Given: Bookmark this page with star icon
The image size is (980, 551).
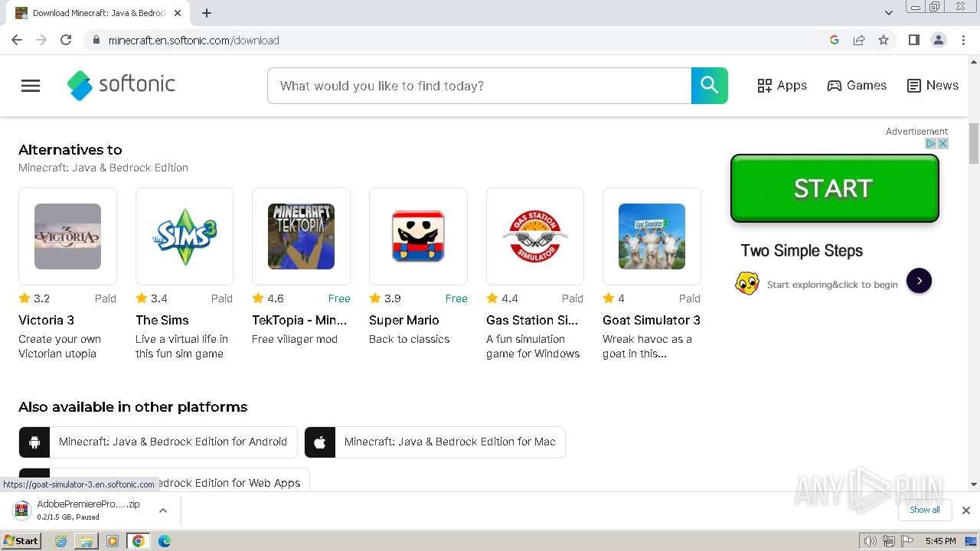Looking at the screenshot, I should (884, 40).
